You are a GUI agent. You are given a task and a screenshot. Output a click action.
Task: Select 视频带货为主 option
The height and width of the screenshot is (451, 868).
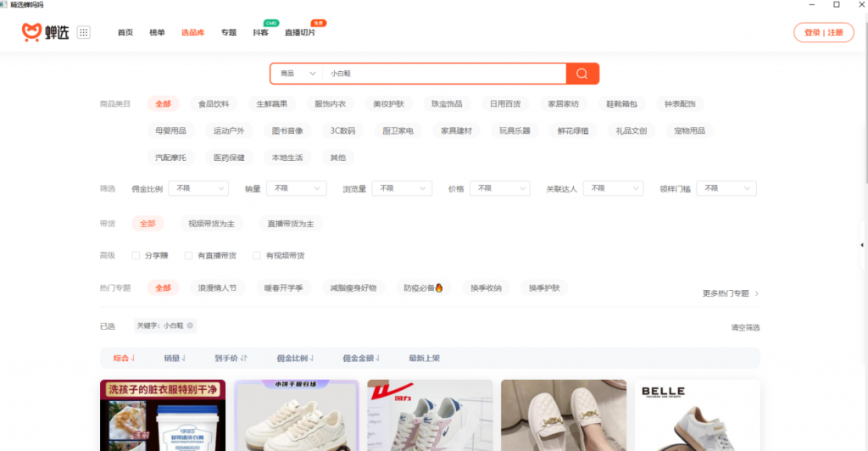point(211,224)
